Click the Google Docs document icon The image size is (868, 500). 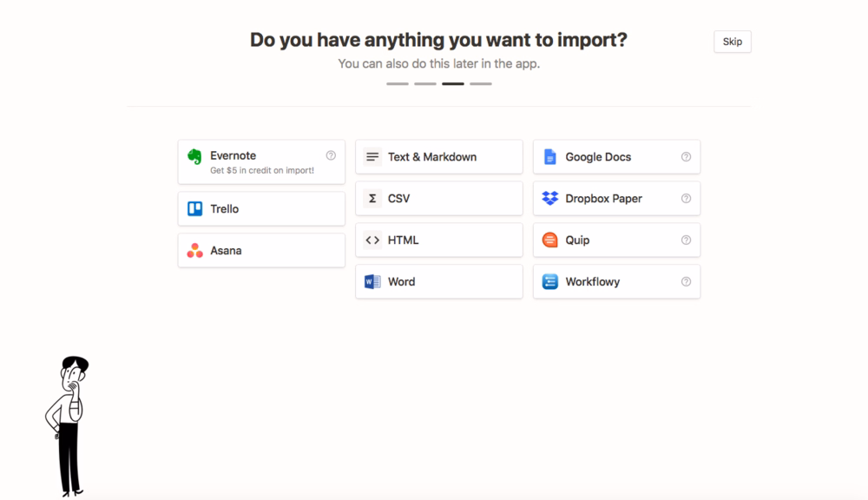549,157
